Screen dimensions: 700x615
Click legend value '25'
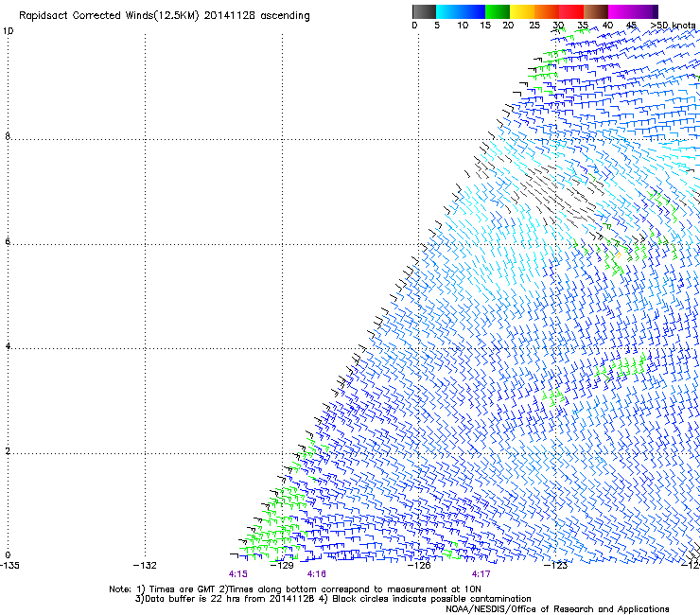click(x=534, y=26)
